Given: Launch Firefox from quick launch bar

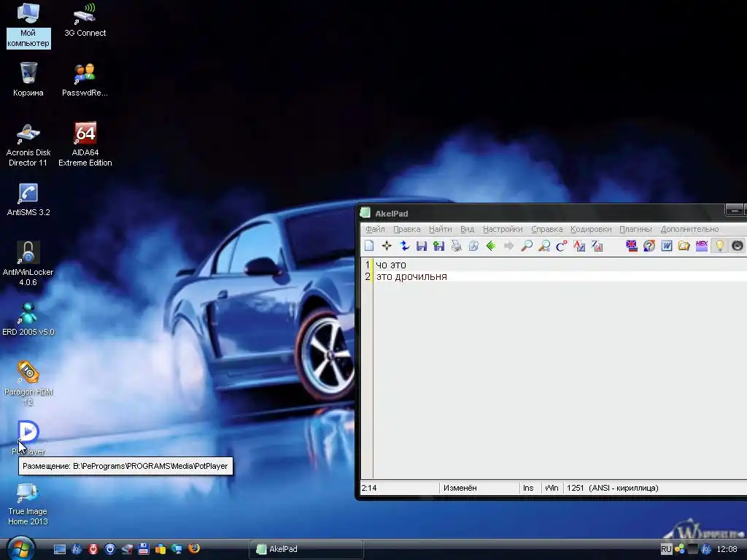Looking at the screenshot, I should coord(194,548).
